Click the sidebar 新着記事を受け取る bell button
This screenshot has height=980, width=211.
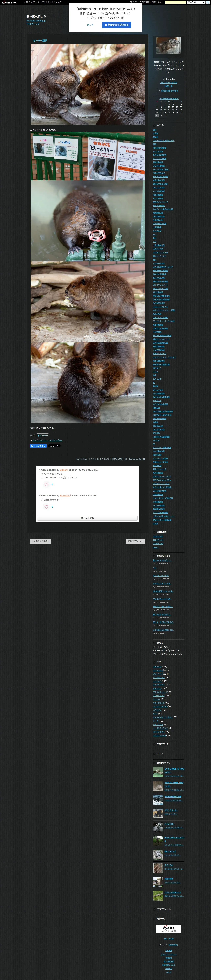click(x=169, y=91)
